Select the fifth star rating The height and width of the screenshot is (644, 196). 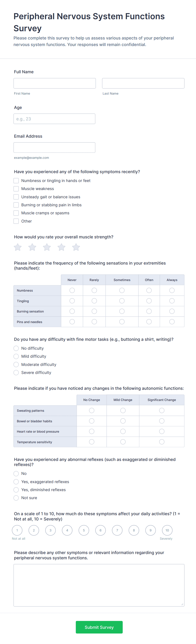tap(76, 247)
